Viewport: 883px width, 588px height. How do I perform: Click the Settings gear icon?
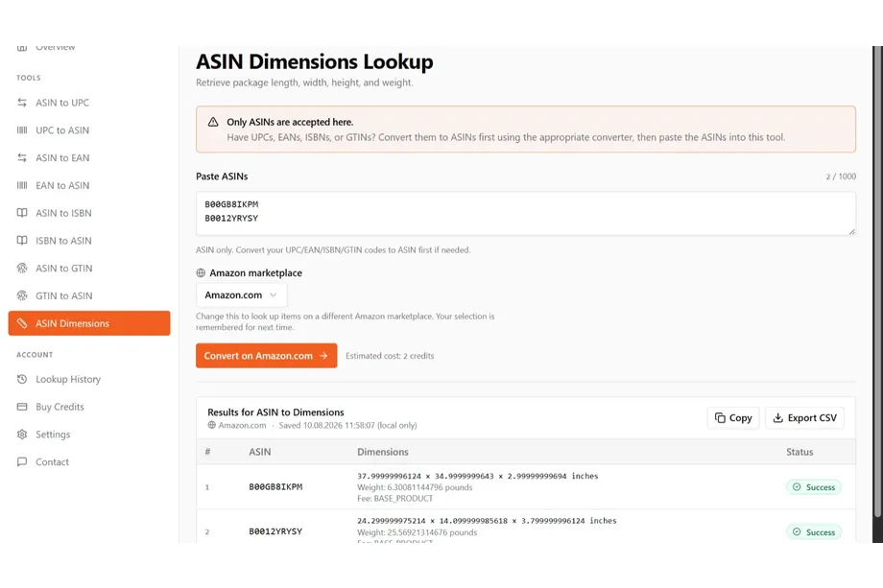click(x=22, y=434)
